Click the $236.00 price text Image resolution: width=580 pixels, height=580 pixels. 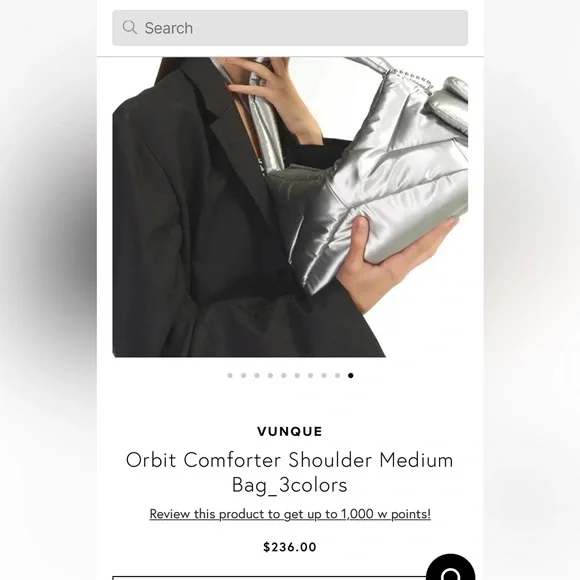coord(290,547)
